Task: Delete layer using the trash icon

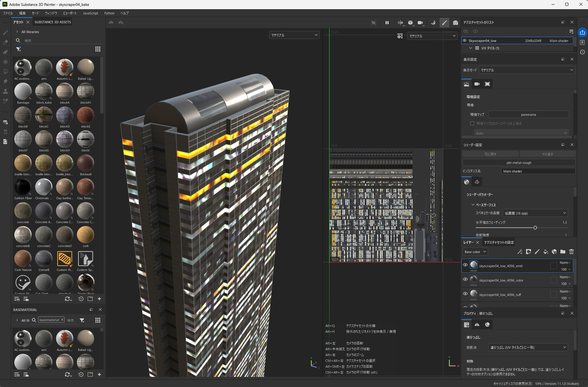Action: 571,252
